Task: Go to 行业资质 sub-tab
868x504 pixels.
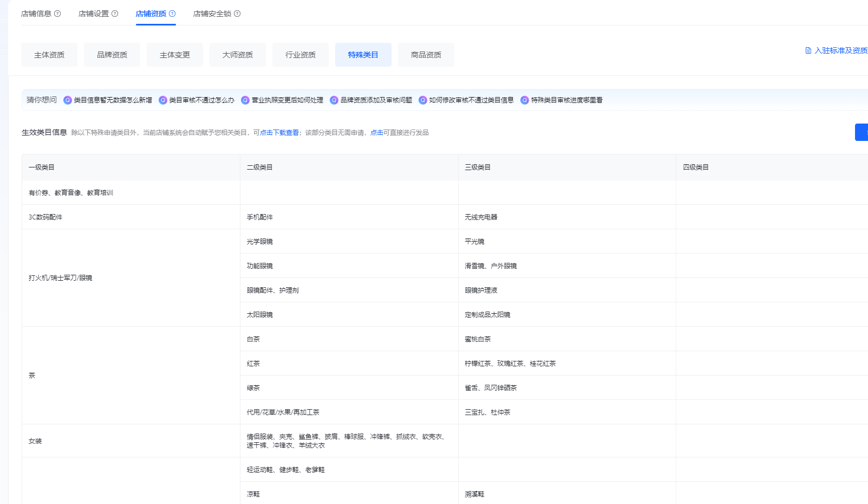Action: [301, 55]
